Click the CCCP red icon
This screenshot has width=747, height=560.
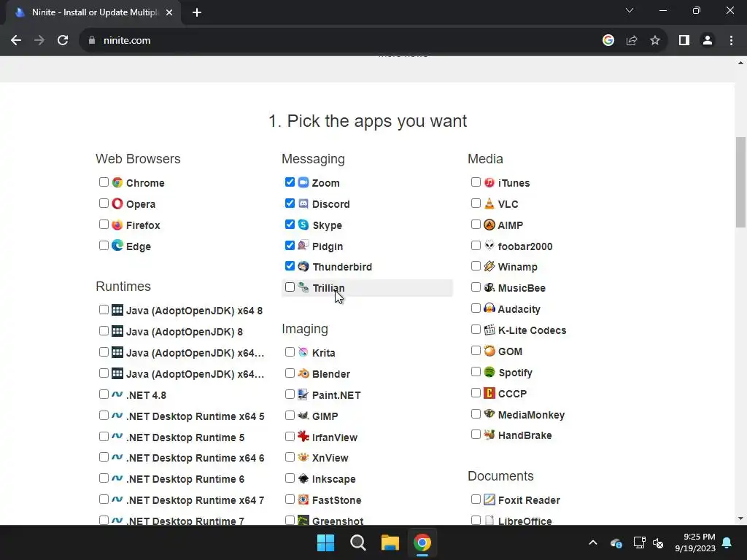click(489, 393)
